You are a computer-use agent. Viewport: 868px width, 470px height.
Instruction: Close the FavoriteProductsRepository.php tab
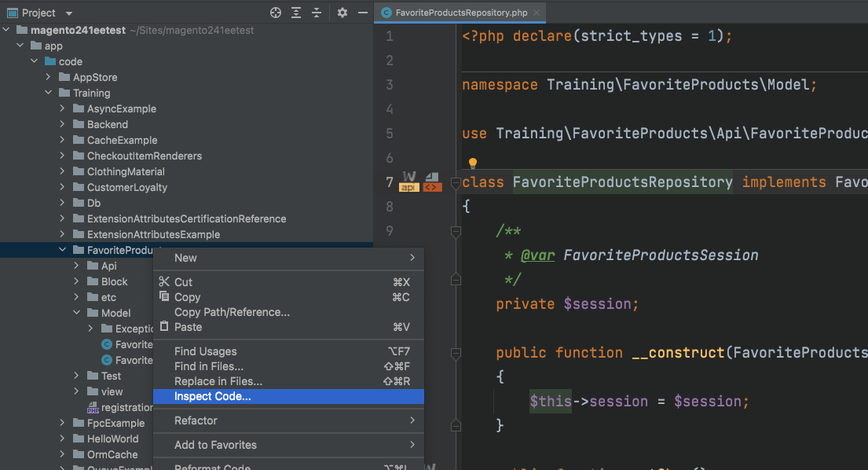pyautogui.click(x=537, y=13)
